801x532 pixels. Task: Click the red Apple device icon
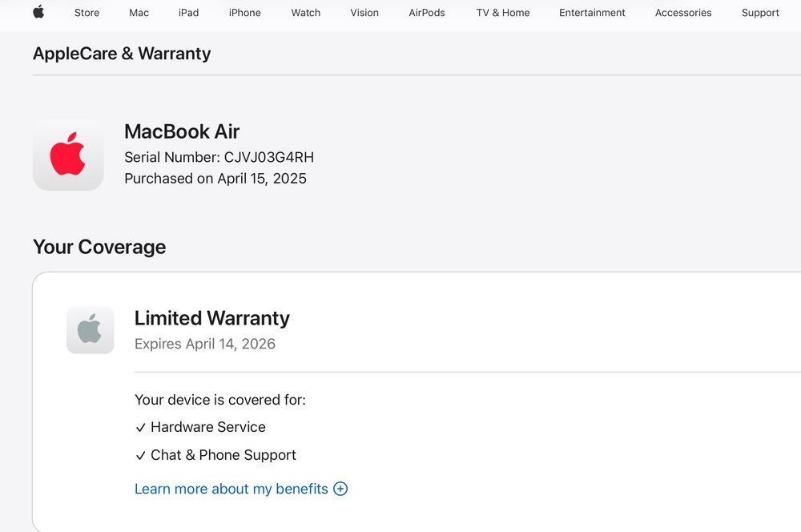tap(68, 155)
